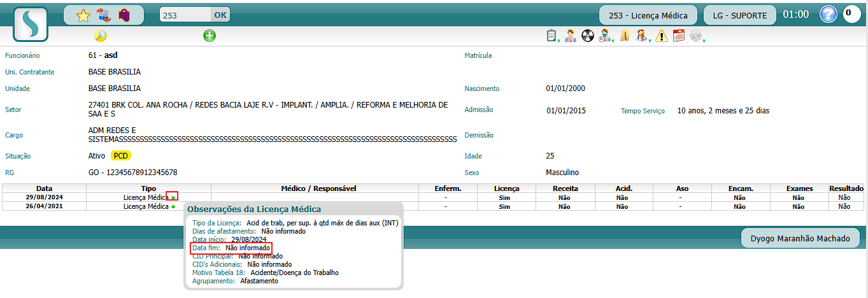Click the employee name 61 - asd

103,55
